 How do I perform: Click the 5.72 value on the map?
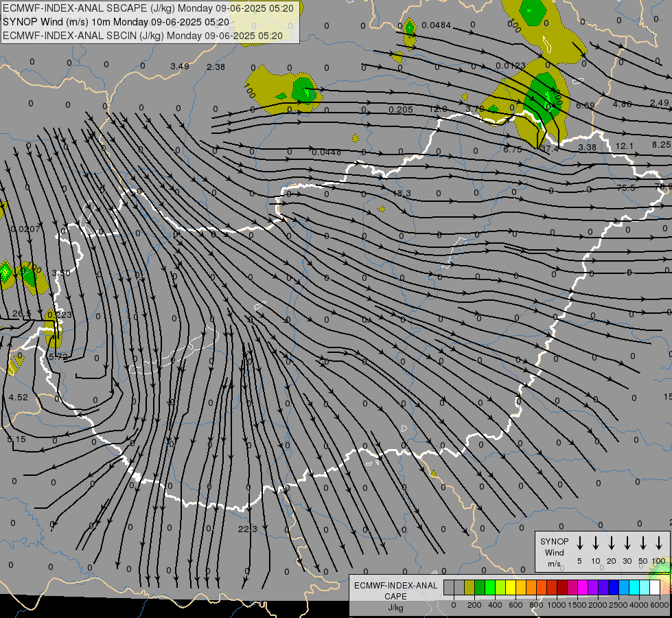click(58, 356)
